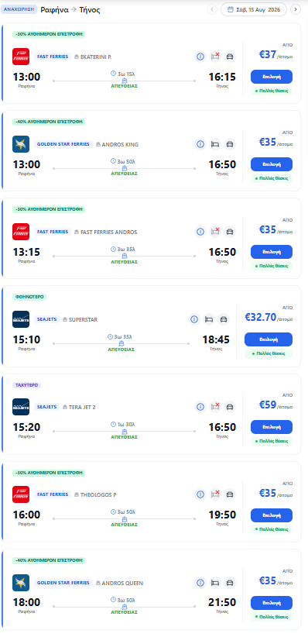Open date picker Σάβ, 15 Αυγ 2026

coord(254,9)
